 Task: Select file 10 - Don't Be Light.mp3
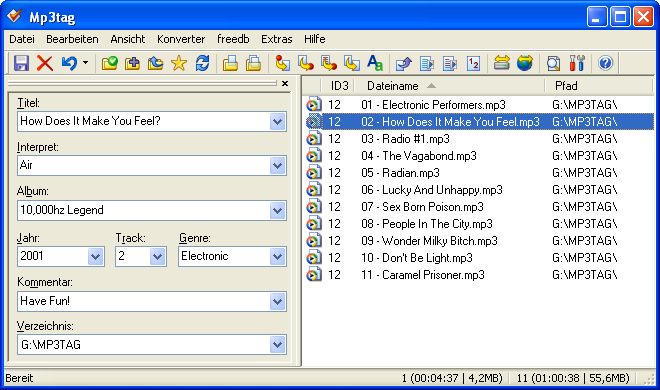point(479,258)
